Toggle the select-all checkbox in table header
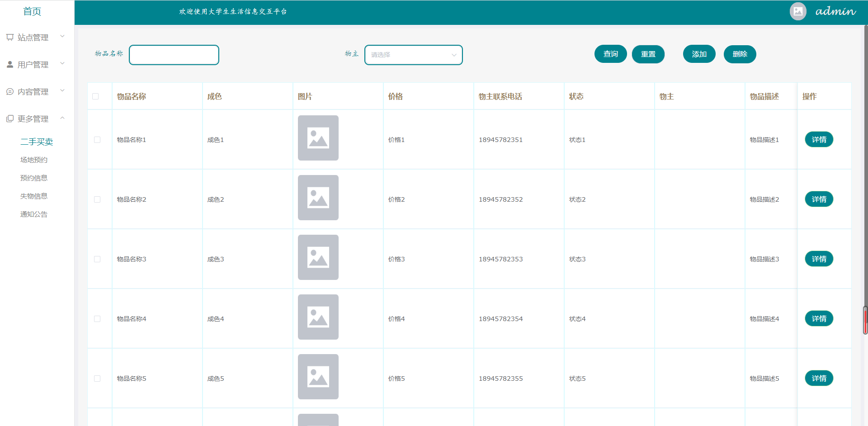This screenshot has width=868, height=426. [x=95, y=96]
